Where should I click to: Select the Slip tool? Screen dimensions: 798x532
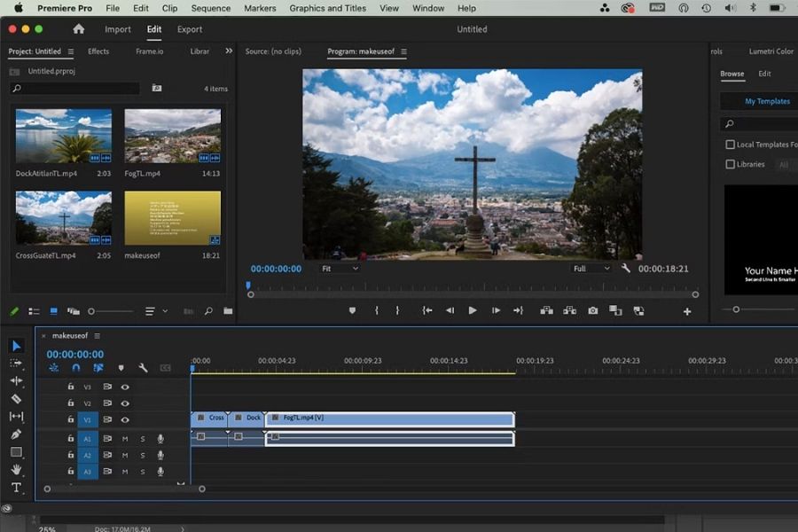[x=16, y=417]
